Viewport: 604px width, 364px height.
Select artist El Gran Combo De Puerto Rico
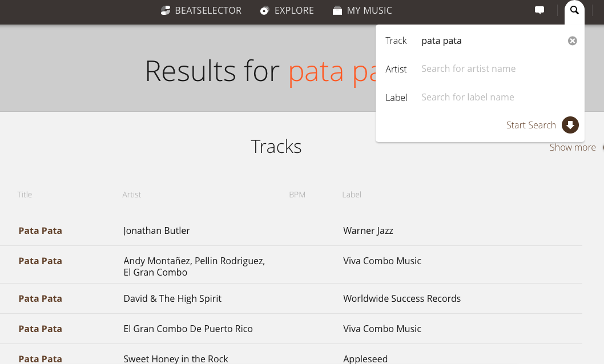tap(188, 329)
